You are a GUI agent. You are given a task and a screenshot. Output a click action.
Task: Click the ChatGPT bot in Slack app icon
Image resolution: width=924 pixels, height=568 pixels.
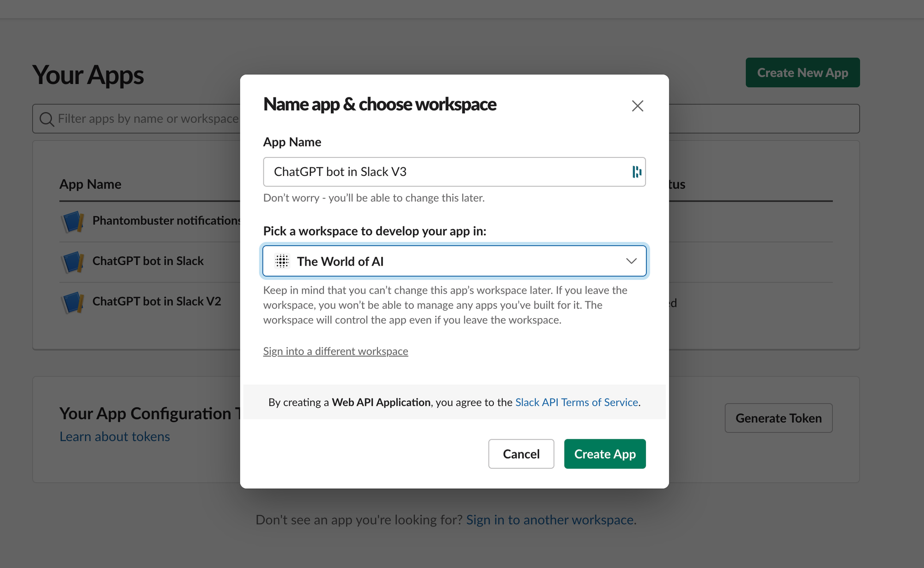(73, 262)
